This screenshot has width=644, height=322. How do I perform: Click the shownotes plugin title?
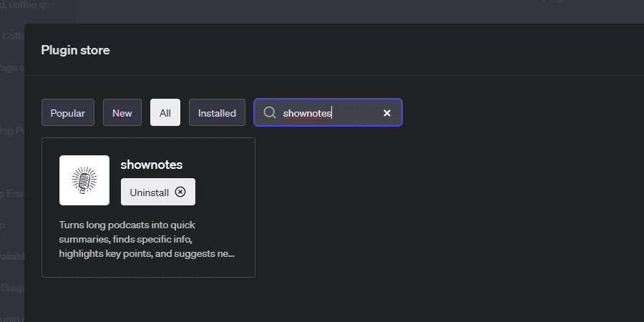click(152, 165)
